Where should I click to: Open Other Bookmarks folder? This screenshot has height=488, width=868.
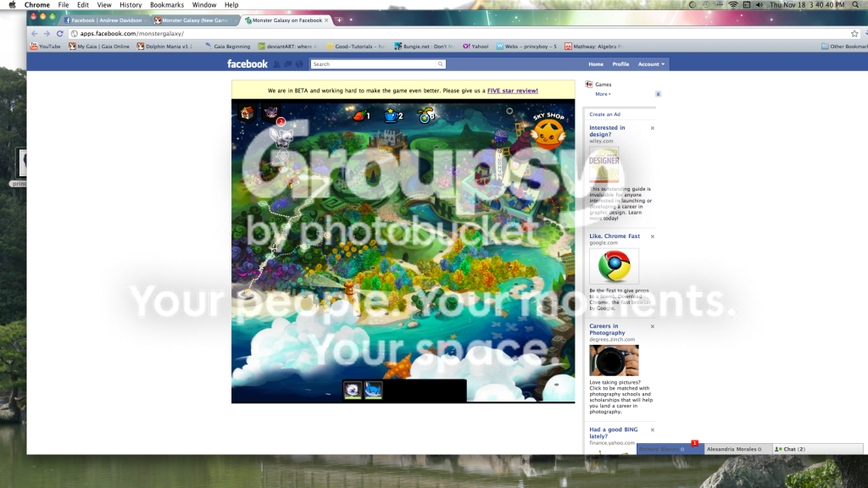pos(844,47)
